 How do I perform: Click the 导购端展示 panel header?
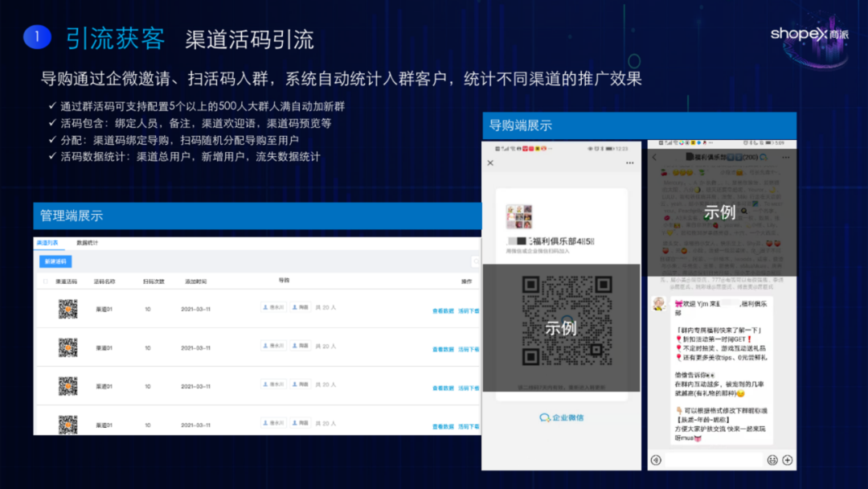click(640, 125)
